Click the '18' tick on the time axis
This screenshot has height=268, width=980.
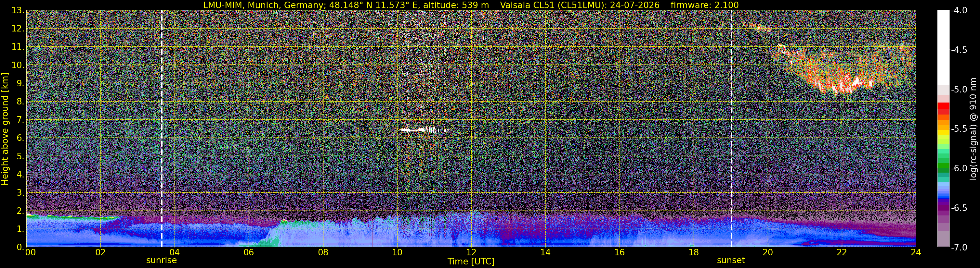tap(694, 252)
